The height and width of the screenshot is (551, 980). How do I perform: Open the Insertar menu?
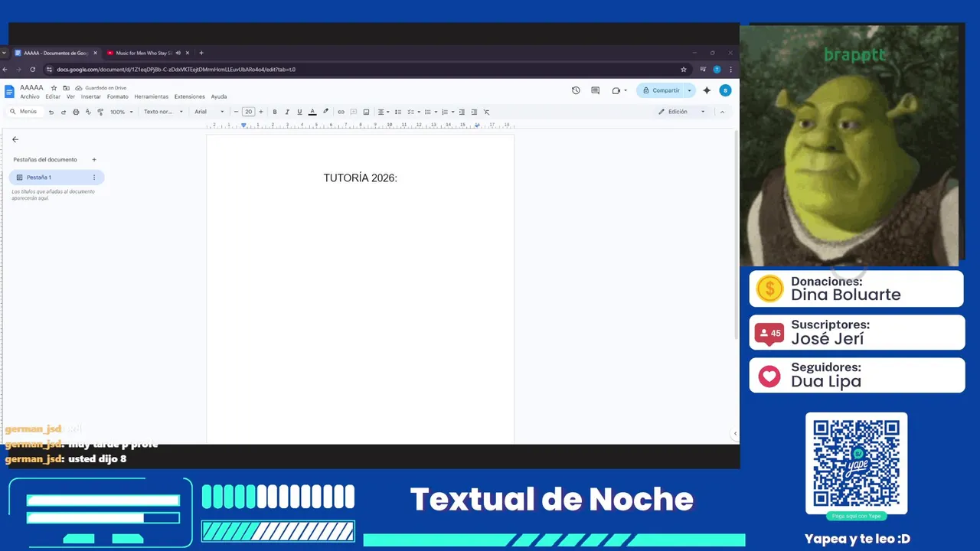pos(91,96)
